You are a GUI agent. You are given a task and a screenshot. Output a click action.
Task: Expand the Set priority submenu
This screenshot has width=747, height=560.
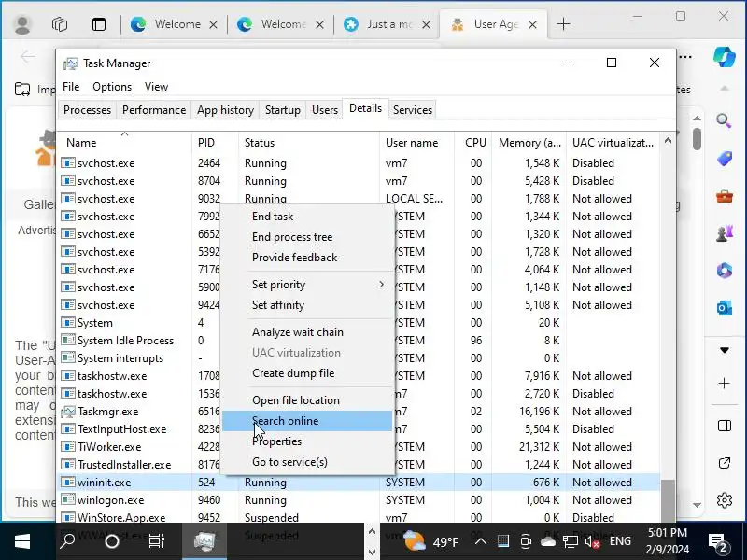point(308,285)
